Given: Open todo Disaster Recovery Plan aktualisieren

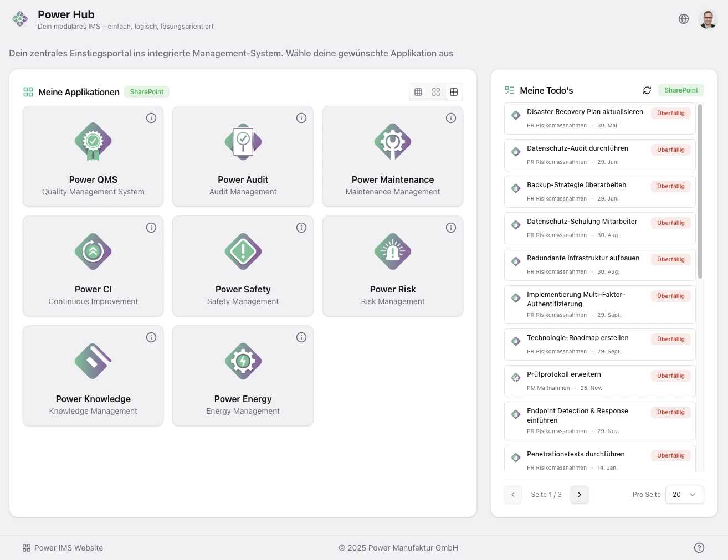Looking at the screenshot, I should pyautogui.click(x=600, y=119).
